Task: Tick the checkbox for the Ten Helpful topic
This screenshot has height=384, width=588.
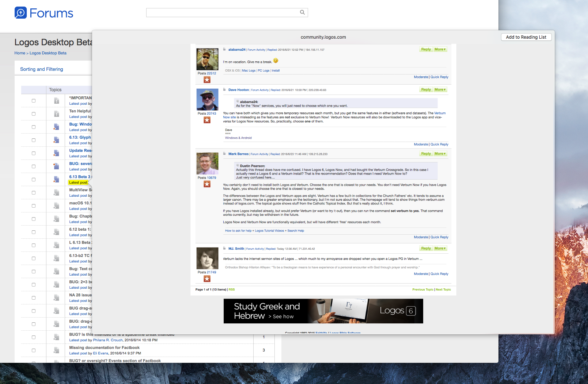Action: [x=34, y=114]
